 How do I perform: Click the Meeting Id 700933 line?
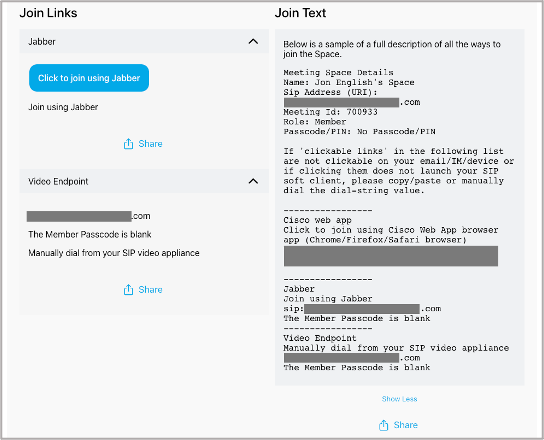click(330, 112)
